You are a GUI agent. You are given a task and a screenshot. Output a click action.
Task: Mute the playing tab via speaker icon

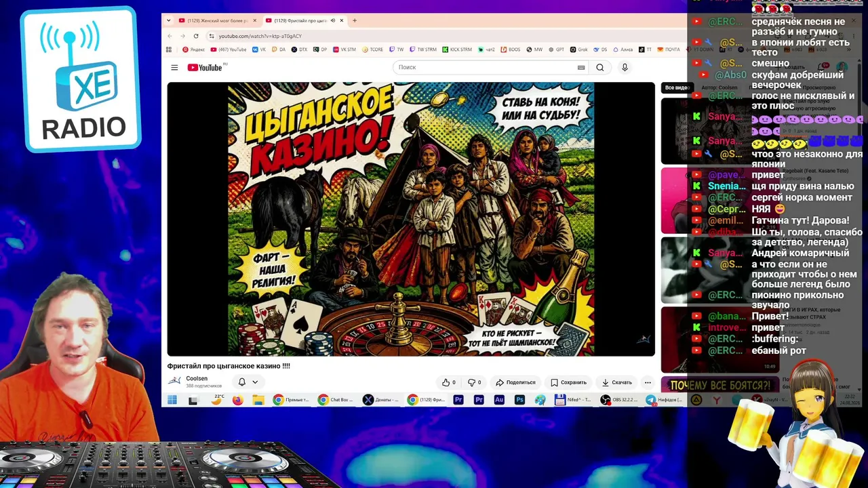point(332,20)
